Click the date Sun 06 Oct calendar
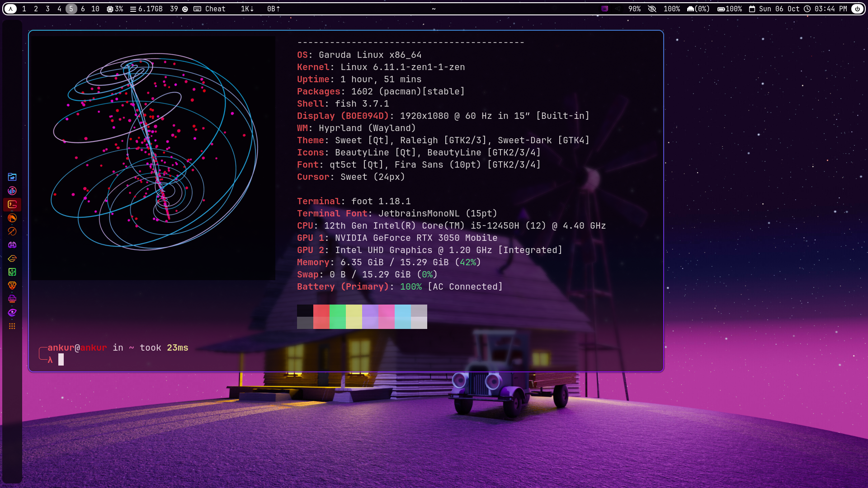The height and width of the screenshot is (488, 868). (x=774, y=9)
